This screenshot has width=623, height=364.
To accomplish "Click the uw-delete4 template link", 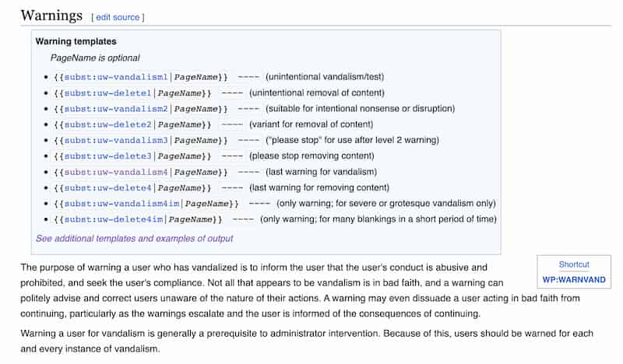I will coord(107,188).
